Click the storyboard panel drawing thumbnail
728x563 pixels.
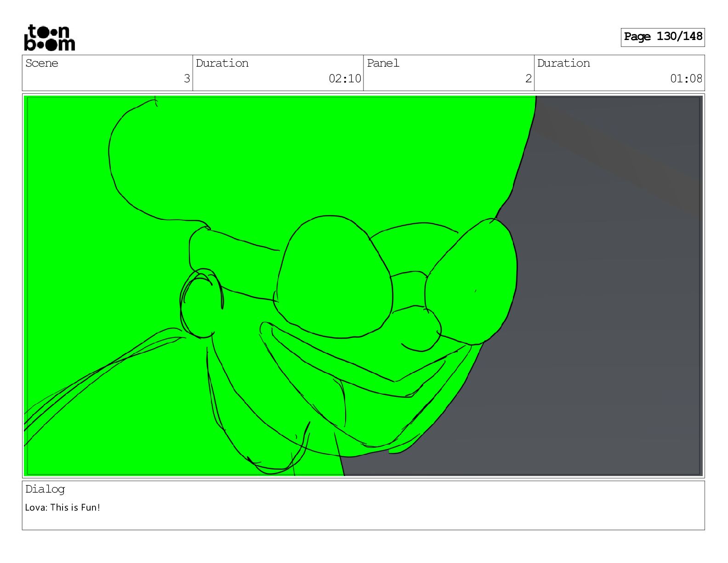click(x=363, y=286)
